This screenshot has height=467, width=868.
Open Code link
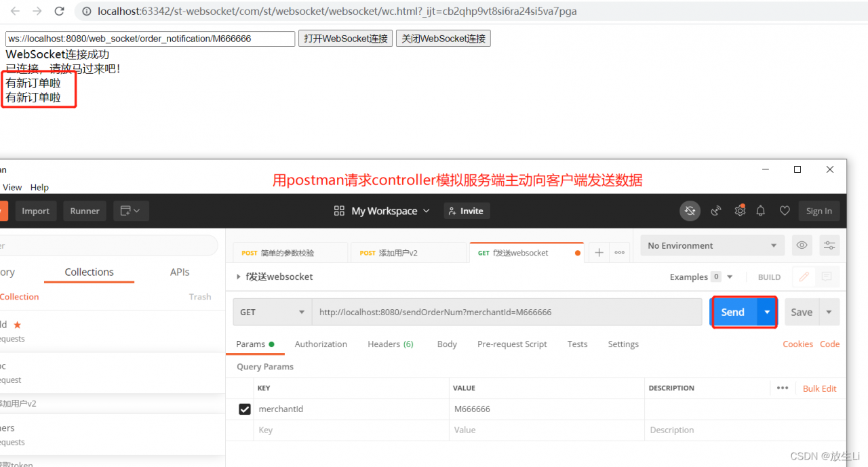[829, 344]
